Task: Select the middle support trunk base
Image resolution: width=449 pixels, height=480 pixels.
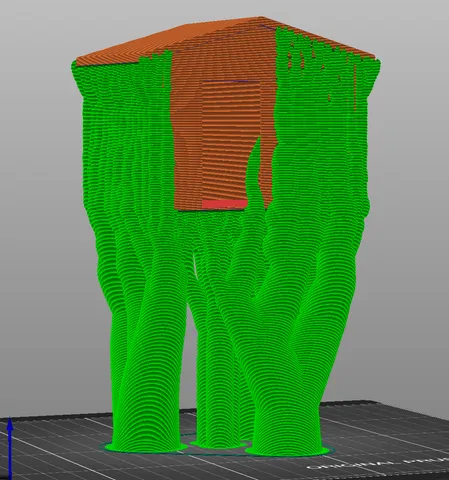Action: coord(216,443)
